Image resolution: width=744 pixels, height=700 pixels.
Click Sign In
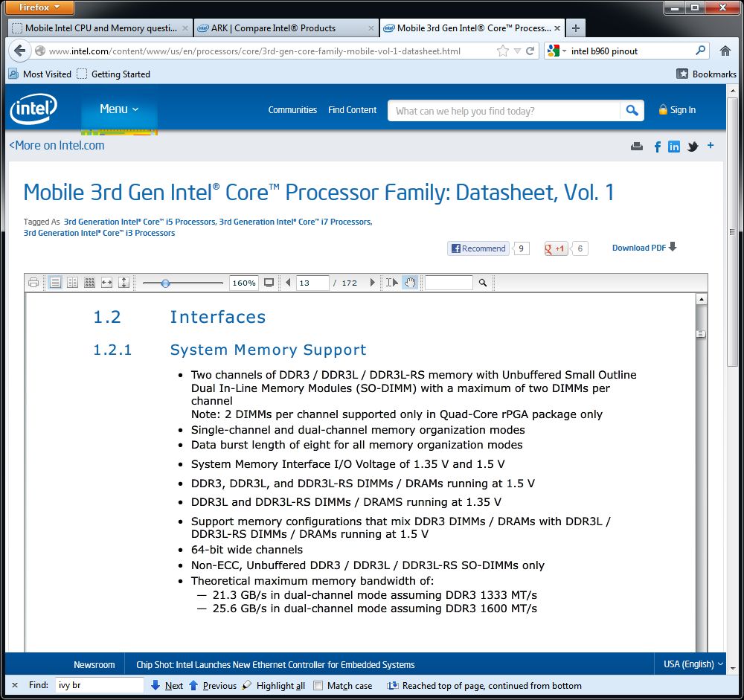[x=677, y=110]
